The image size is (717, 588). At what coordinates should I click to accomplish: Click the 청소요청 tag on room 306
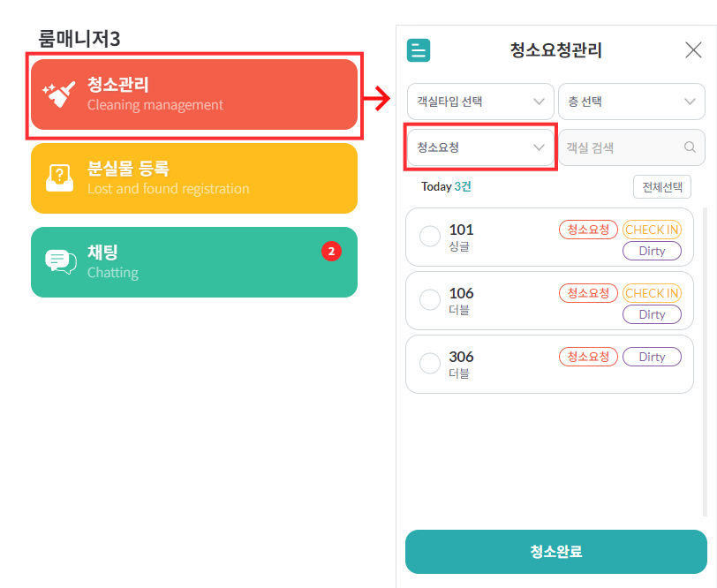(x=587, y=357)
